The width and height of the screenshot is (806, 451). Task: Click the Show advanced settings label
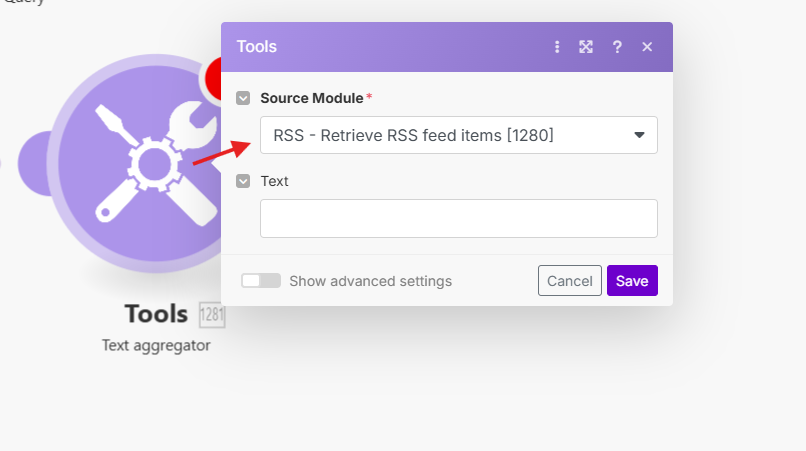coord(371,281)
